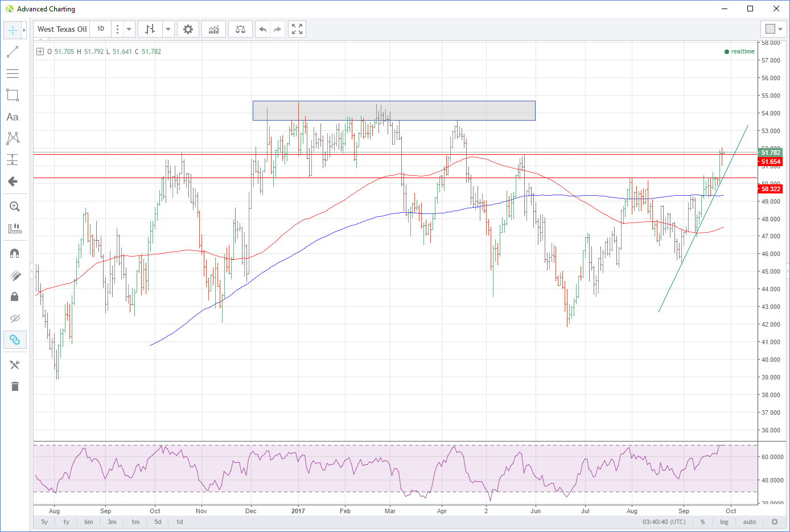The image size is (790, 532).
Task: Open the timezone clock 03:40:40 (UTC)
Action: 664,522
